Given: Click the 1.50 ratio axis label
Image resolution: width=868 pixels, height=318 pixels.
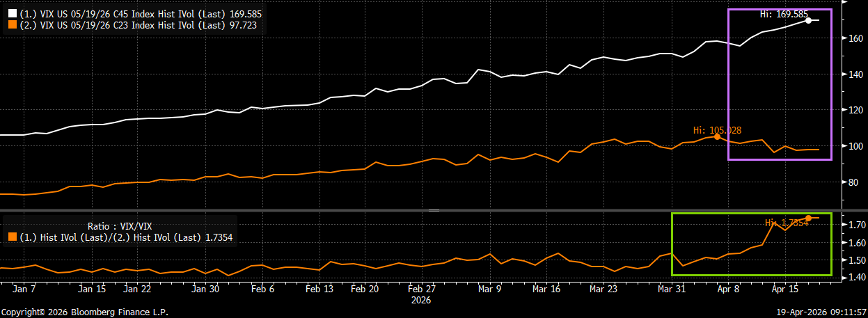Looking at the screenshot, I should click(857, 260).
